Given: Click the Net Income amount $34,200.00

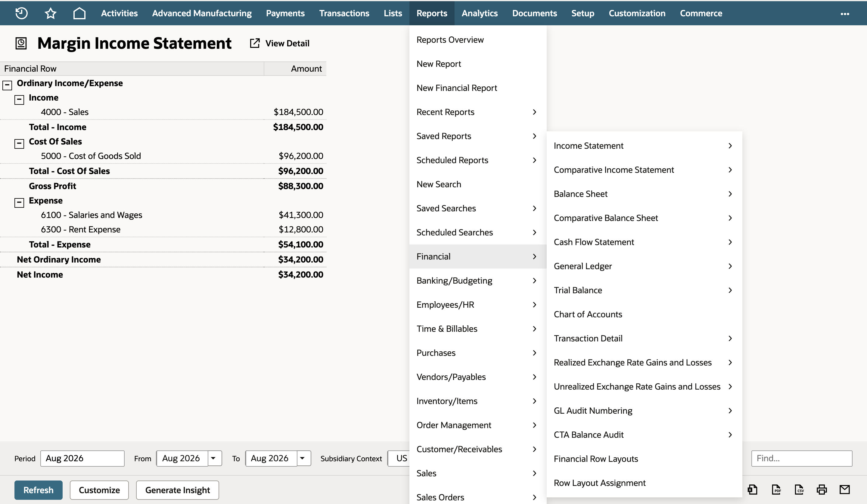Looking at the screenshot, I should pos(300,275).
